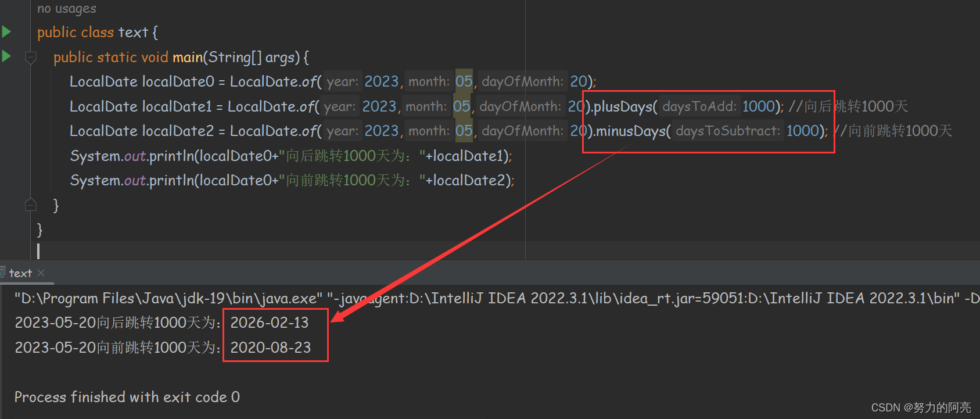This screenshot has height=419, width=980.
Task: Click the run gutter icon beside class text
Action: tap(6, 31)
